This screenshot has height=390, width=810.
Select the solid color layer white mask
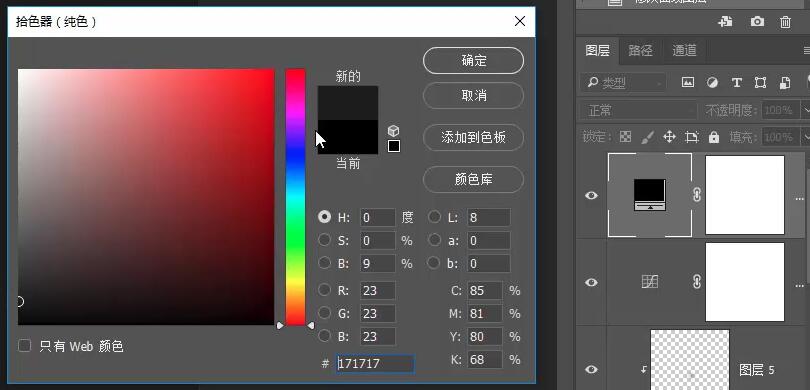point(745,195)
